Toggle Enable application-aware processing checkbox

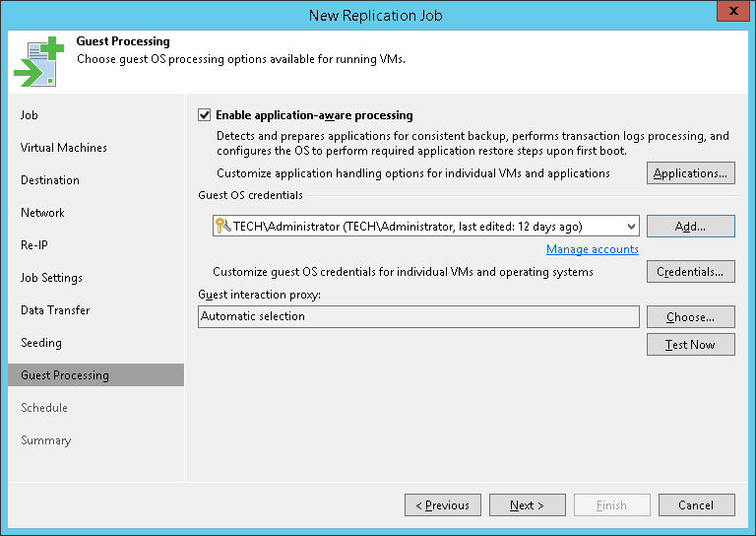[205, 115]
